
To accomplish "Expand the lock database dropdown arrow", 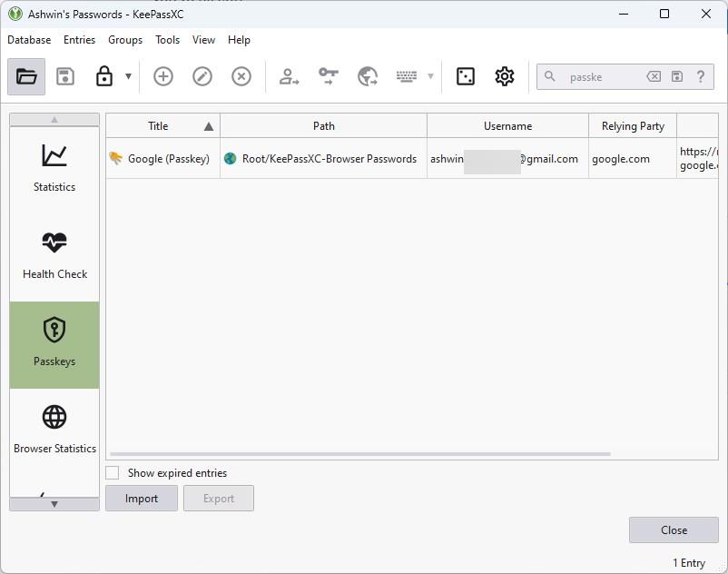I will 129,77.
